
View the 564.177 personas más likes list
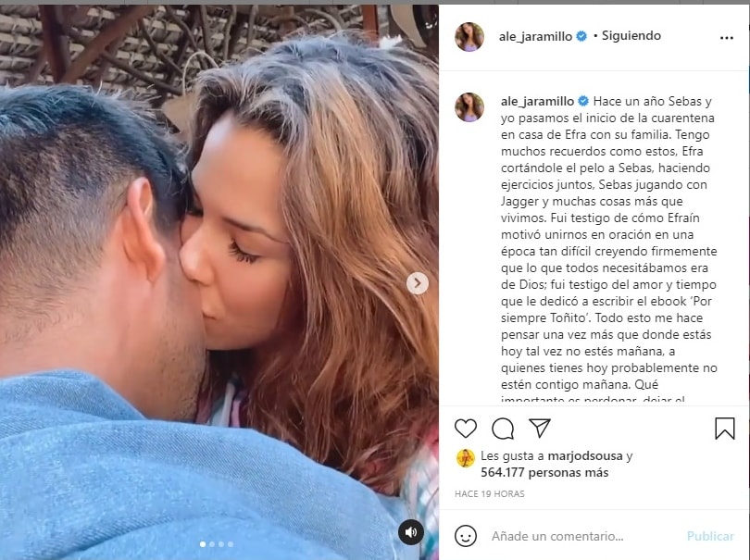tap(544, 472)
